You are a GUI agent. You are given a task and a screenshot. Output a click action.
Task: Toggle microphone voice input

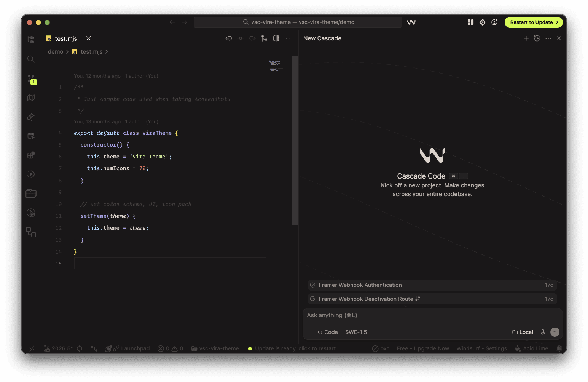[x=543, y=332]
